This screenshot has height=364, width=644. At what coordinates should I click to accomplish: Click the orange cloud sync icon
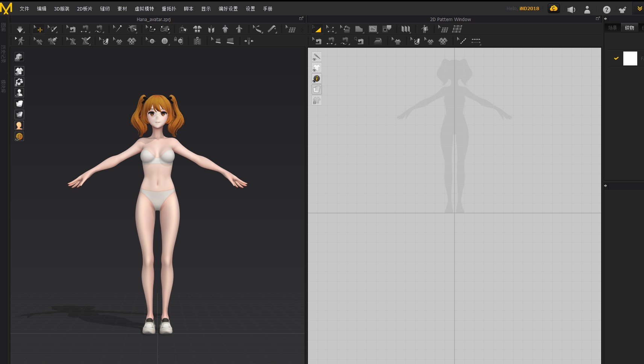click(553, 9)
